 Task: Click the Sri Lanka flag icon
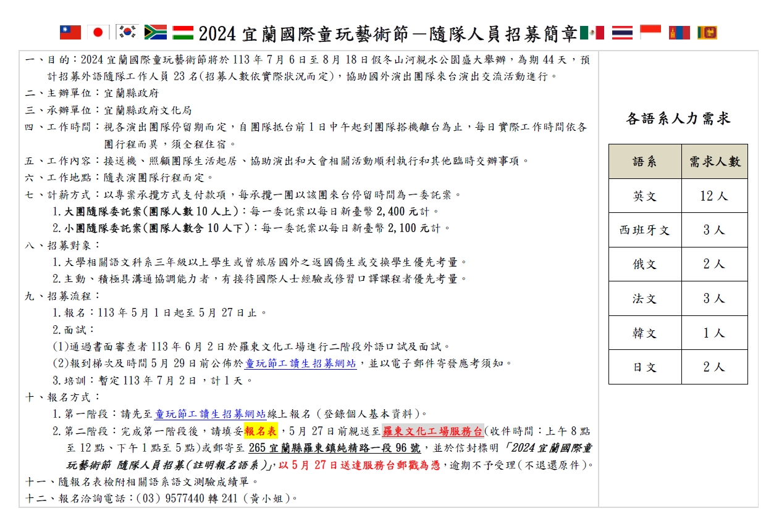[707, 32]
